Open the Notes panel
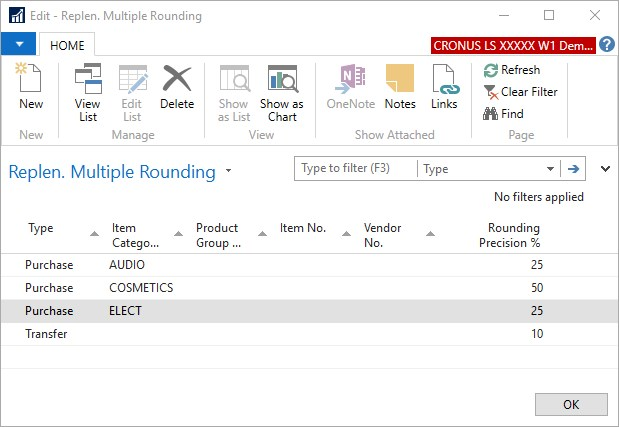 pos(400,86)
